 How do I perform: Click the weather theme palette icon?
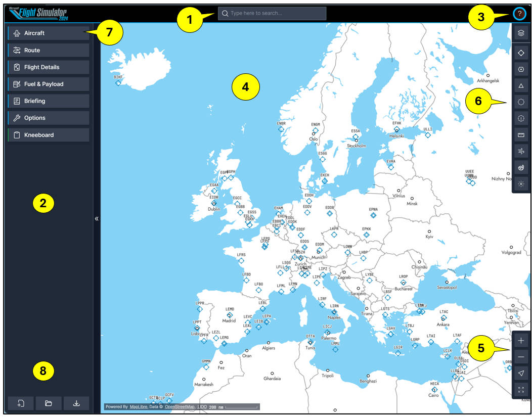521,167
